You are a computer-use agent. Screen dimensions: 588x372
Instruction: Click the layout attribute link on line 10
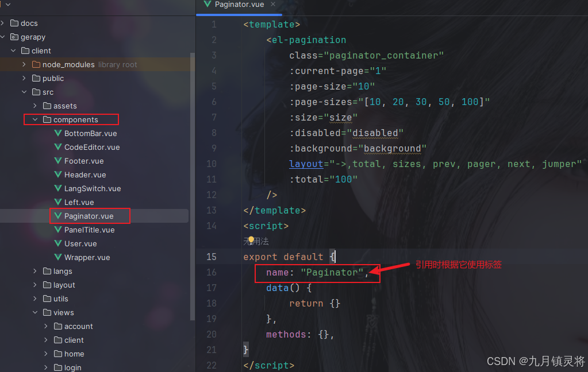click(306, 164)
